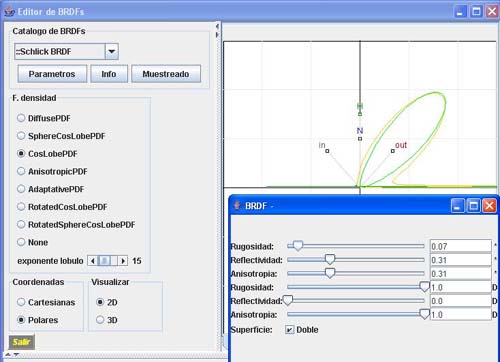This screenshot has height=362, width=500.
Task: Open the Info button
Action: (109, 74)
